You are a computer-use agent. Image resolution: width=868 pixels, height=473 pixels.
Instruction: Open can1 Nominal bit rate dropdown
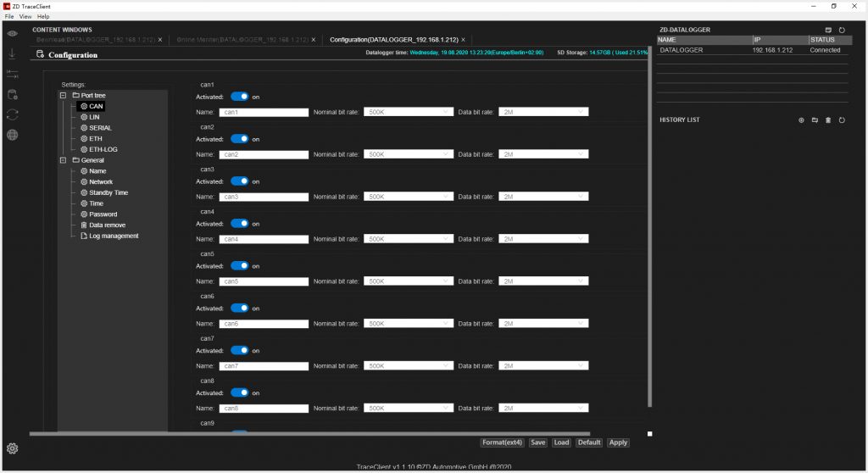pos(409,112)
